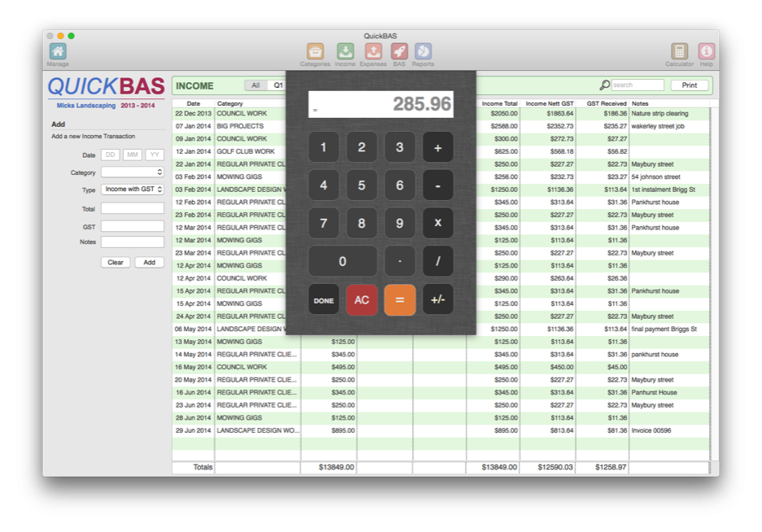Open the BAS rocket icon
Viewport: 762px width, 532px height.
(x=398, y=50)
